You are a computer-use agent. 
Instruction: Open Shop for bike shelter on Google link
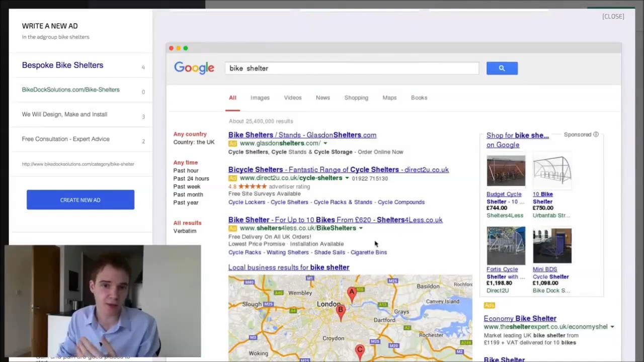click(x=518, y=140)
